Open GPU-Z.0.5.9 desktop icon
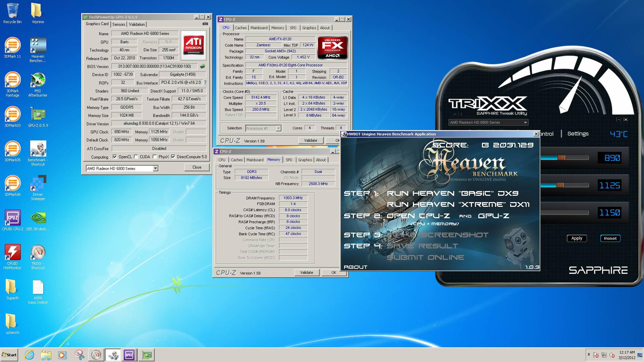644x362 pixels. point(38,117)
